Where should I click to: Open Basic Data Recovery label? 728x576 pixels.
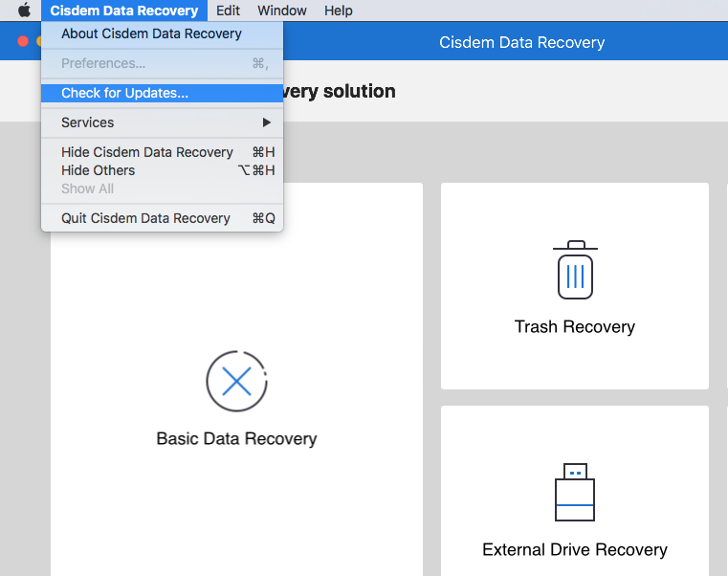pyautogui.click(x=237, y=438)
